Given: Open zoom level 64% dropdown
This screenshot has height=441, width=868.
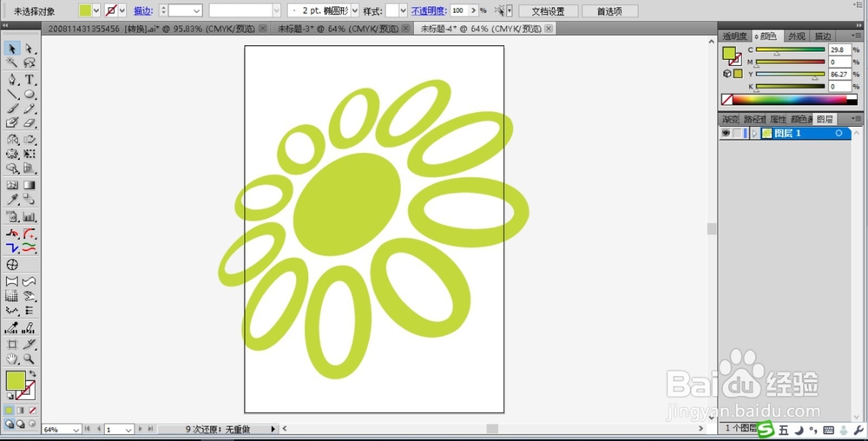Looking at the screenshot, I should coord(76,430).
